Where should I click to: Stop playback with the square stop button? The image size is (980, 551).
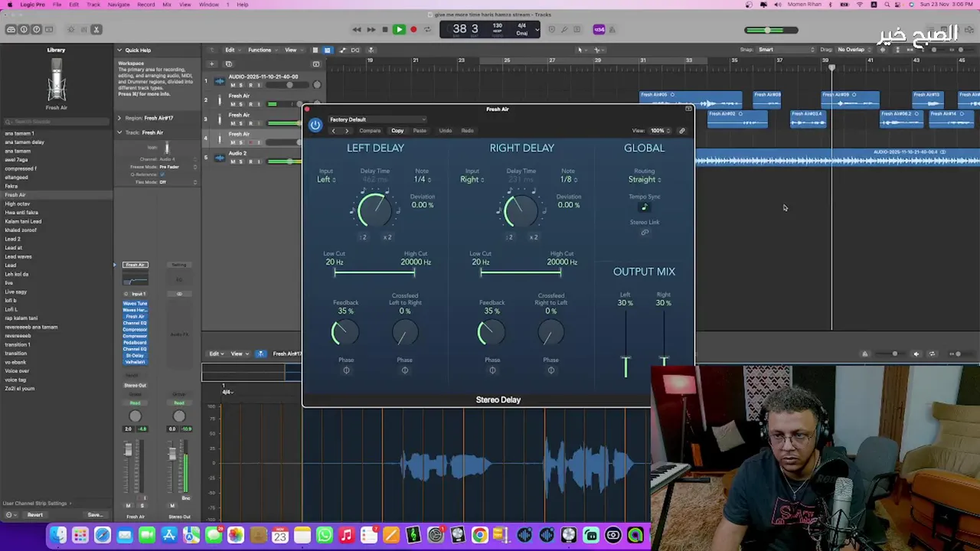coord(385,29)
